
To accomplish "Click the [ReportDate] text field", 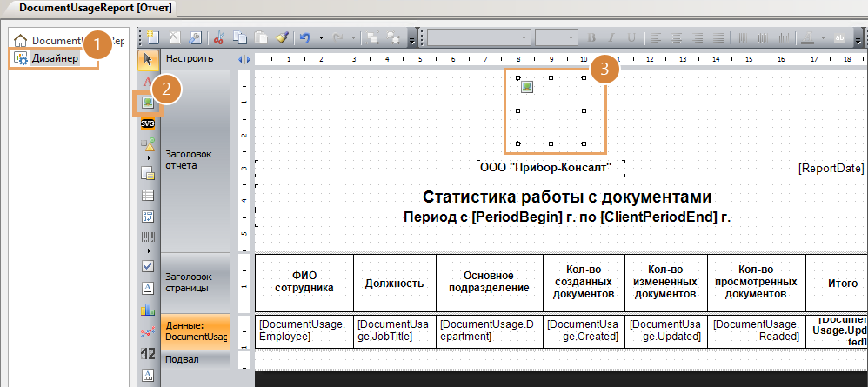I will [x=831, y=168].
